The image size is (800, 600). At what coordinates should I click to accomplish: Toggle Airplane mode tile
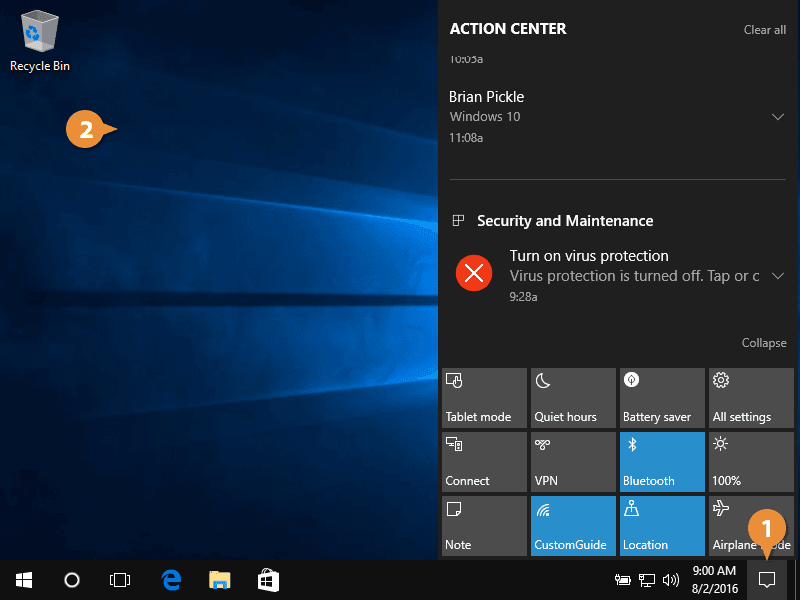tap(751, 526)
